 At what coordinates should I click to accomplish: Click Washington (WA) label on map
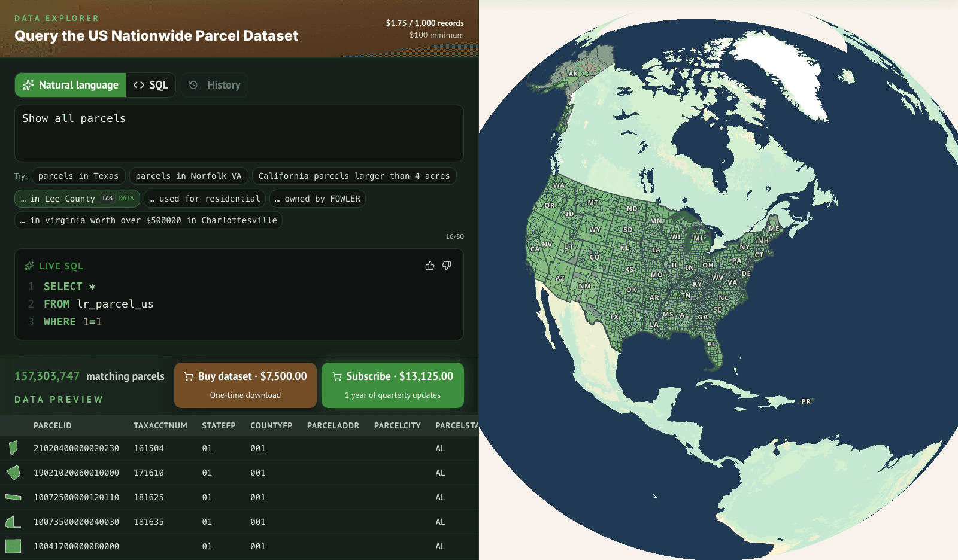tap(559, 185)
